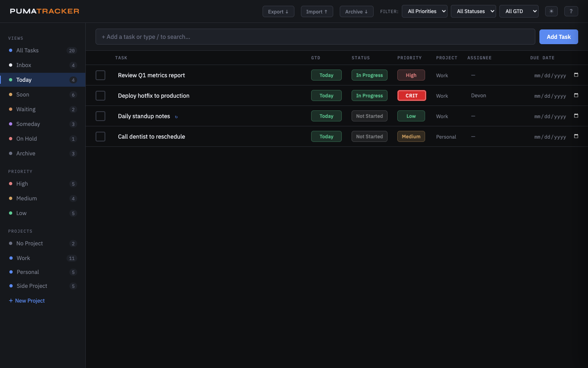Click the Import button
Screen dimensions: 588x368
click(x=317, y=11)
